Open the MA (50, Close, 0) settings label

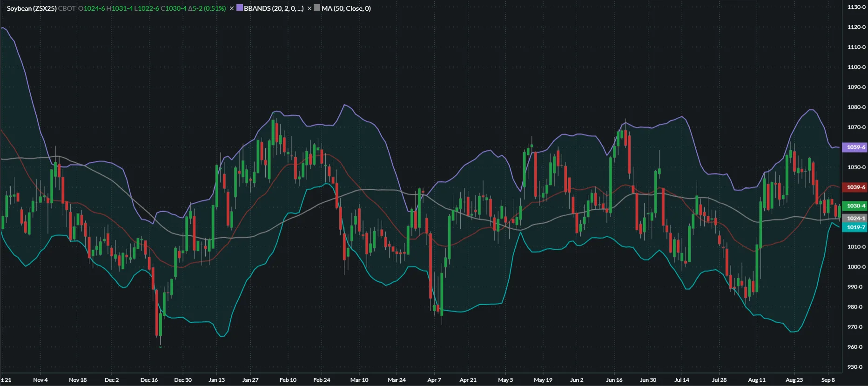(x=346, y=8)
